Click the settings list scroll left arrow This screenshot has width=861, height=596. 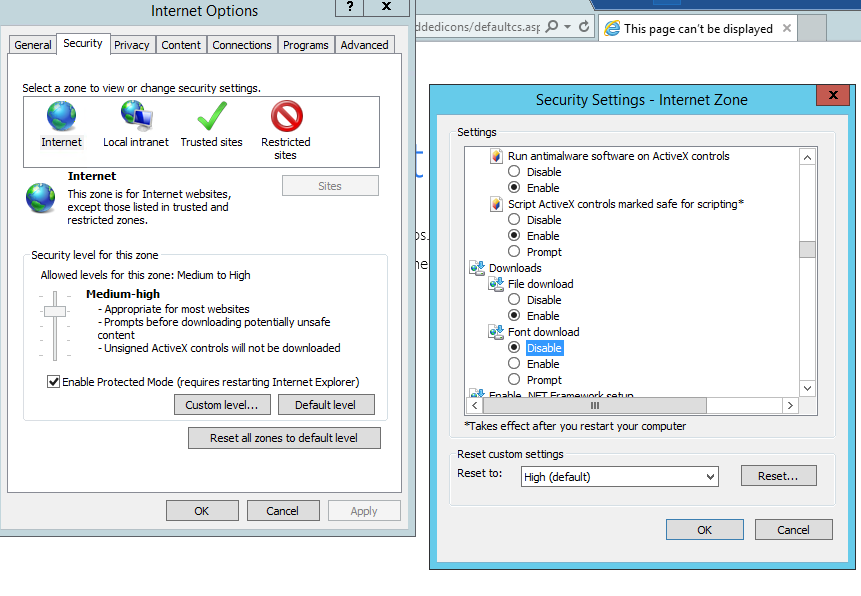tap(475, 405)
